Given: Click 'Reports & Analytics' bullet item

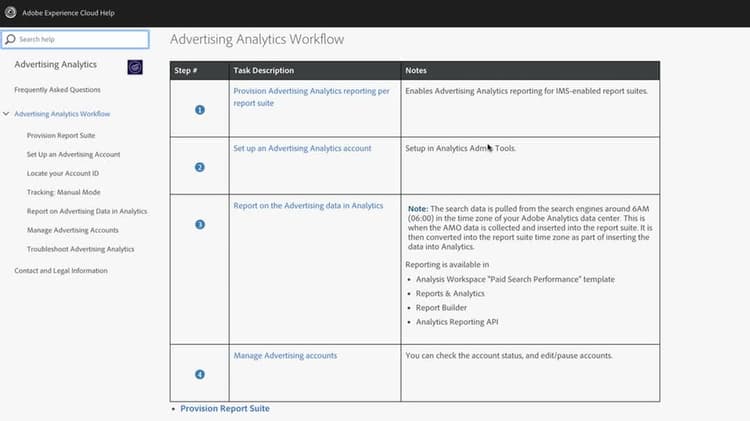Looking at the screenshot, I should click(x=450, y=294).
